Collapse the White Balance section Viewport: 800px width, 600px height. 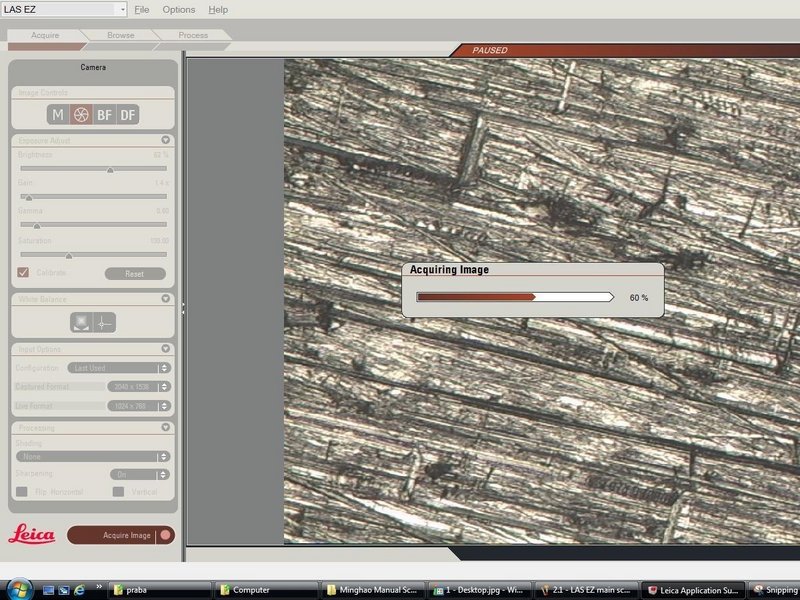click(x=165, y=298)
